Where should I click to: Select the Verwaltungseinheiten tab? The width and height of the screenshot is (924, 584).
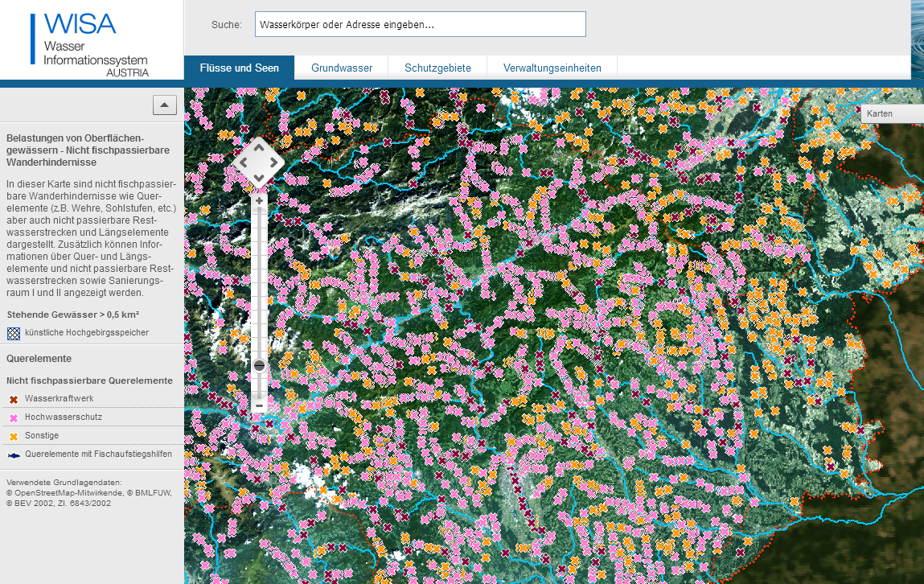[x=552, y=68]
